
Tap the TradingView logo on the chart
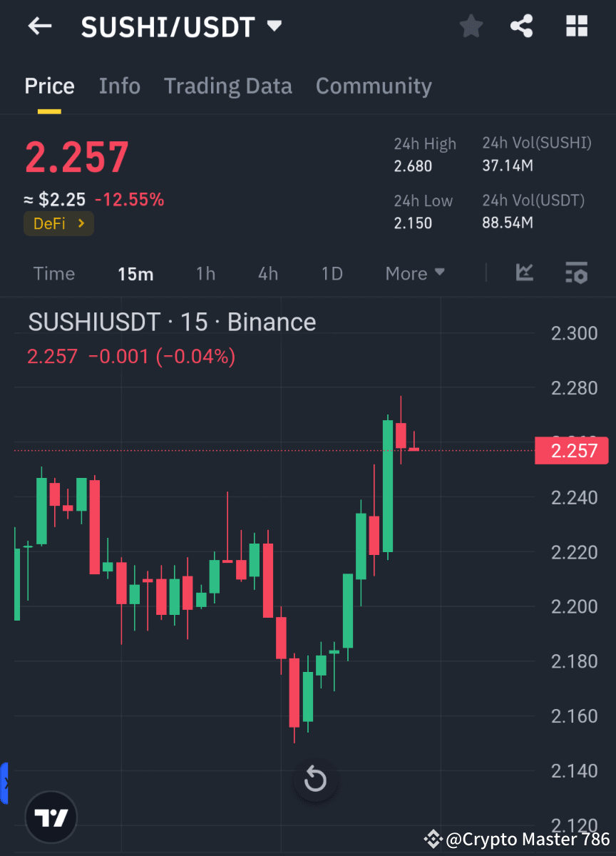[51, 816]
